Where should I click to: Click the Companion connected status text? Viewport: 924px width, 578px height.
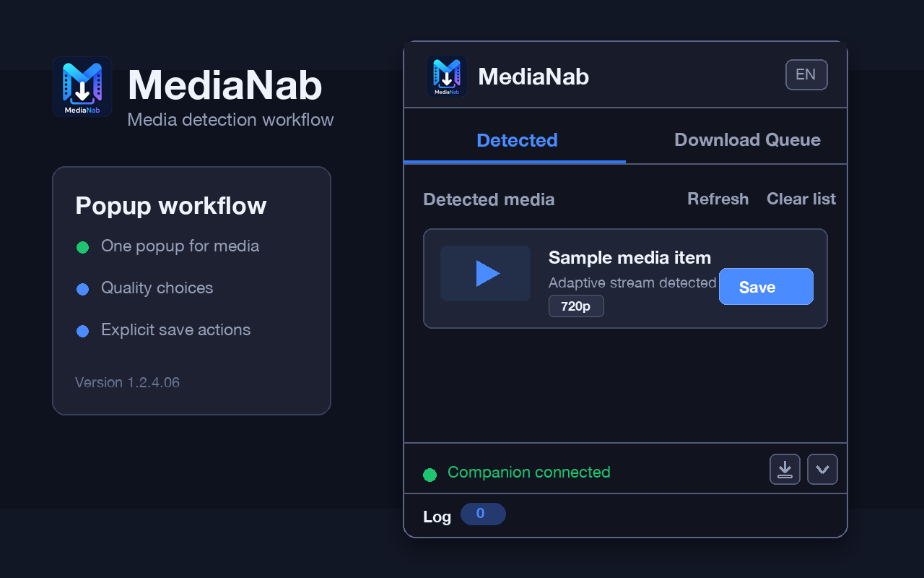click(529, 473)
